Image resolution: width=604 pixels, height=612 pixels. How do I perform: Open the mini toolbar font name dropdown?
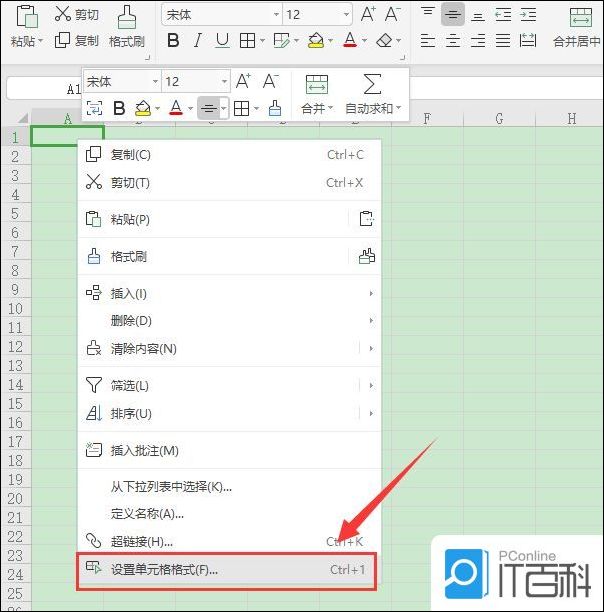point(155,81)
